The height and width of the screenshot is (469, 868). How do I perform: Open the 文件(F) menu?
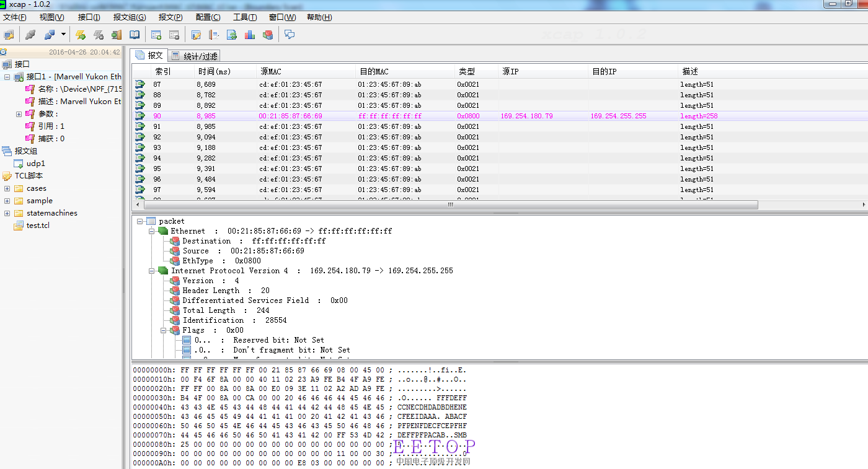point(15,17)
